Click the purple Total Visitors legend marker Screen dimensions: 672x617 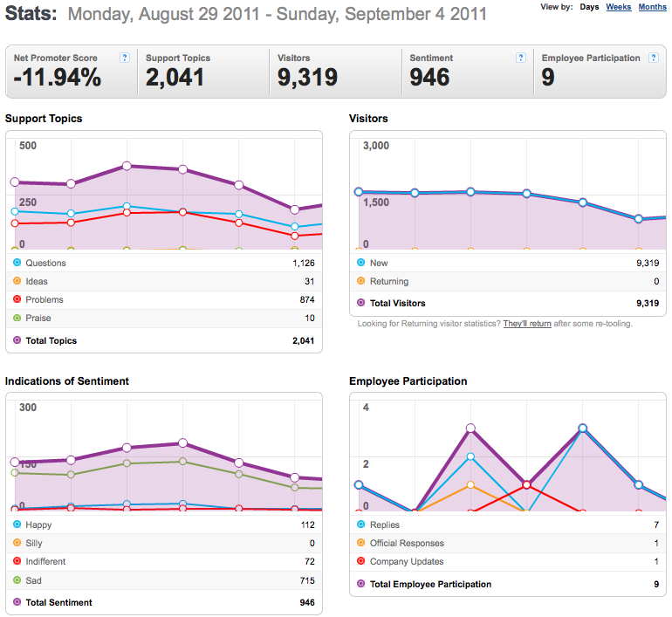360,303
